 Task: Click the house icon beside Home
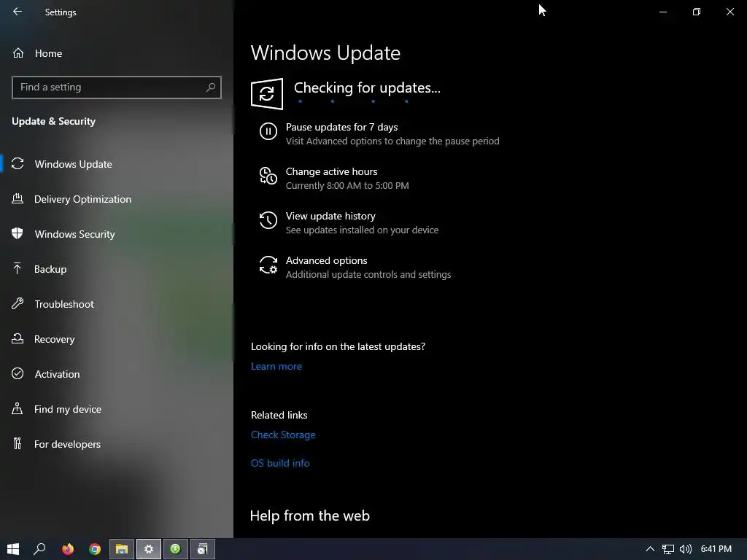click(x=18, y=52)
